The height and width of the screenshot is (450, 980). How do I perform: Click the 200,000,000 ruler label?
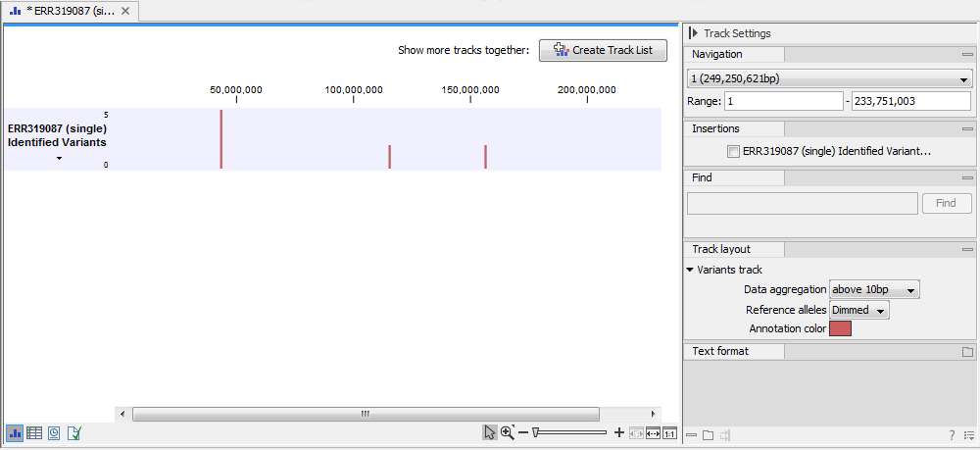(587, 90)
